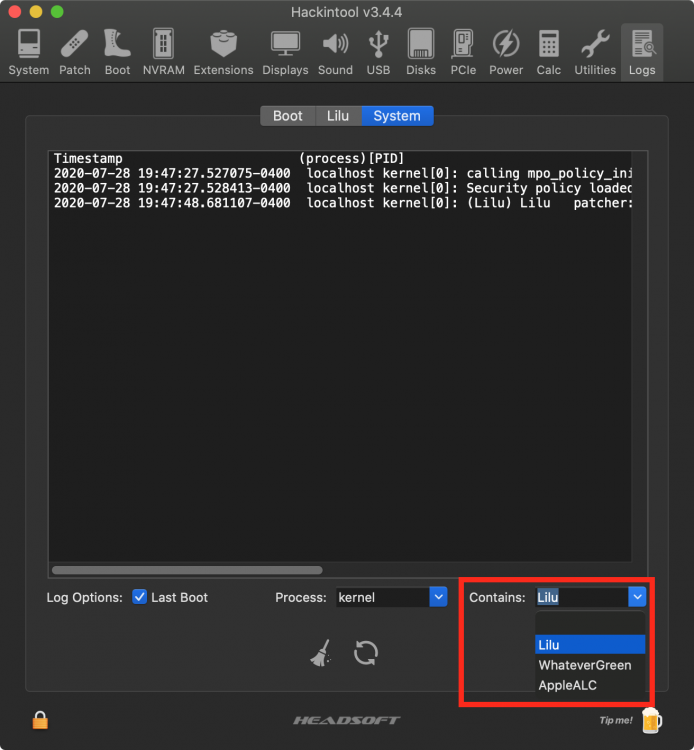This screenshot has height=750, width=694.
Task: Click the Tip me! text link
Action: pos(616,720)
